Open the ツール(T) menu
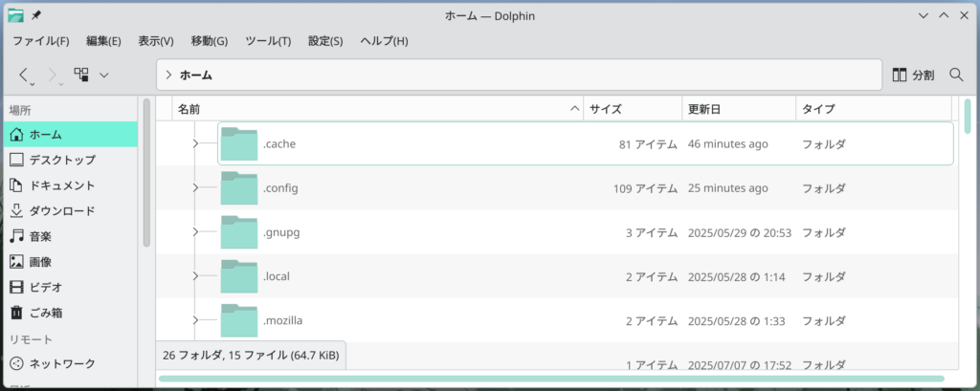Viewport: 980px width, 391px height. tap(268, 41)
